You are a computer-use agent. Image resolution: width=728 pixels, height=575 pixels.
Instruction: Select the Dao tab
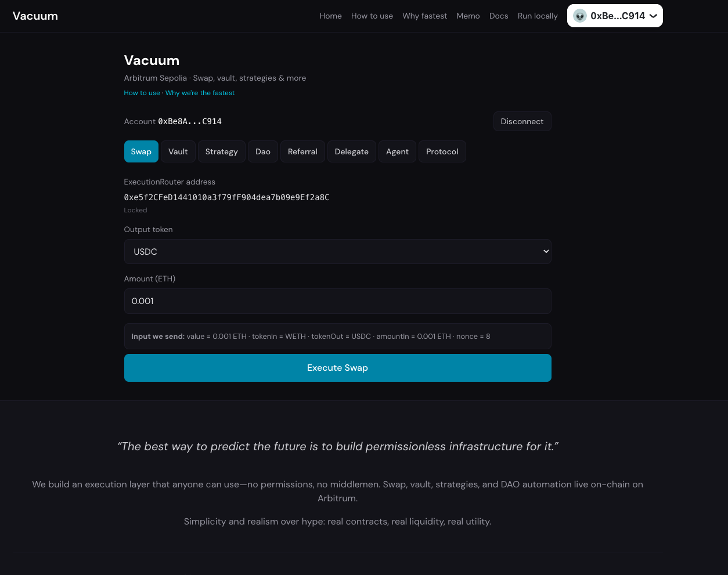click(263, 152)
